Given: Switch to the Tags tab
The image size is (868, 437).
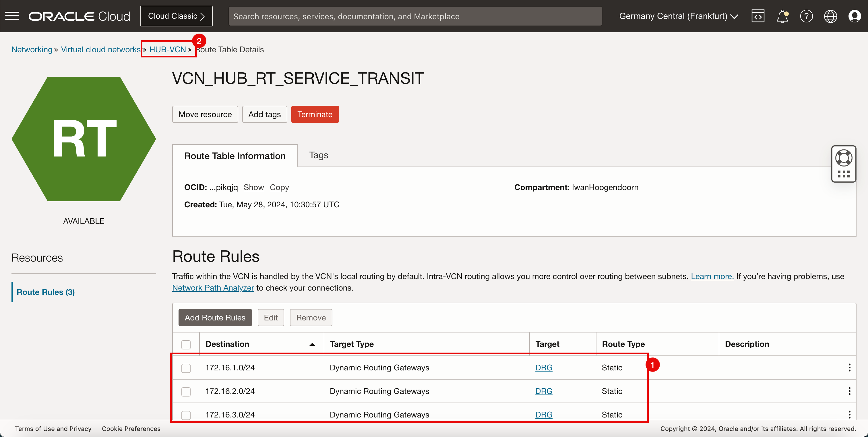Looking at the screenshot, I should pyautogui.click(x=318, y=155).
